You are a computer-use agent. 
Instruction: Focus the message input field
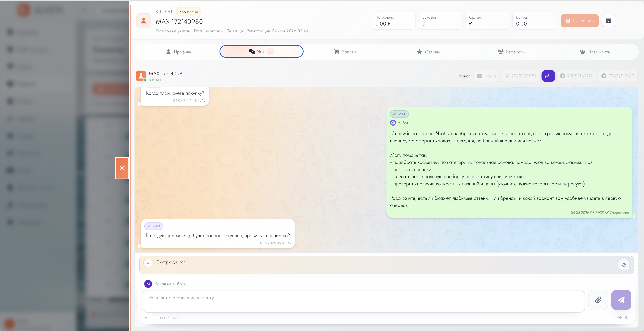point(363,301)
